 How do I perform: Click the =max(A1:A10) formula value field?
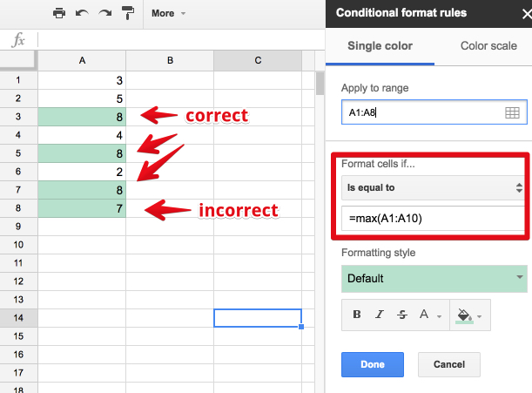pyautogui.click(x=432, y=217)
